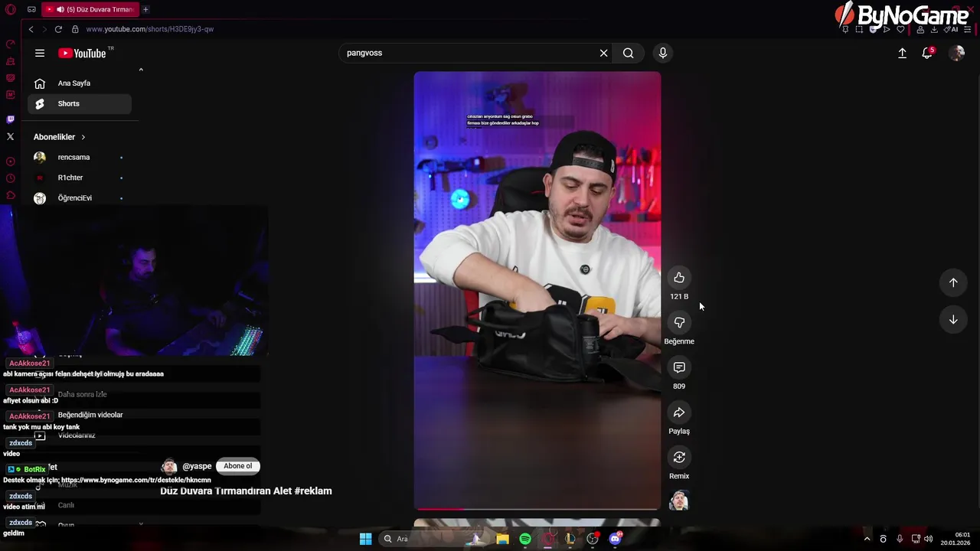The height and width of the screenshot is (551, 980).
Task: Open Windows Start menu
Action: coord(366,539)
